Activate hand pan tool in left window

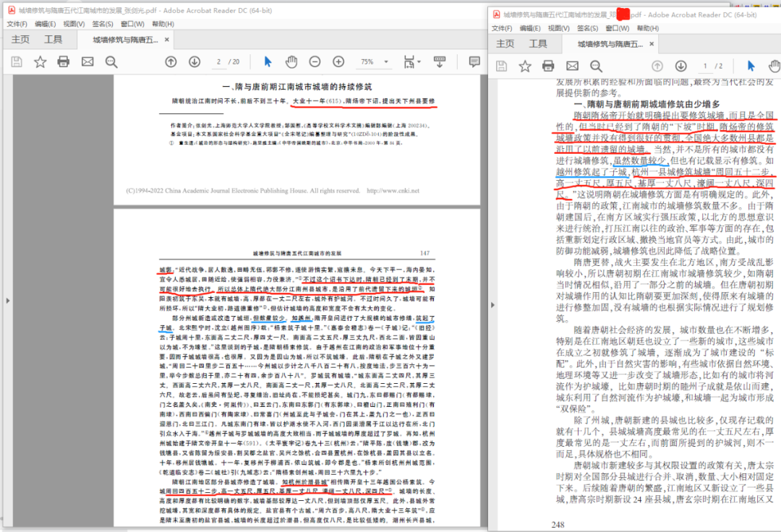[291, 62]
